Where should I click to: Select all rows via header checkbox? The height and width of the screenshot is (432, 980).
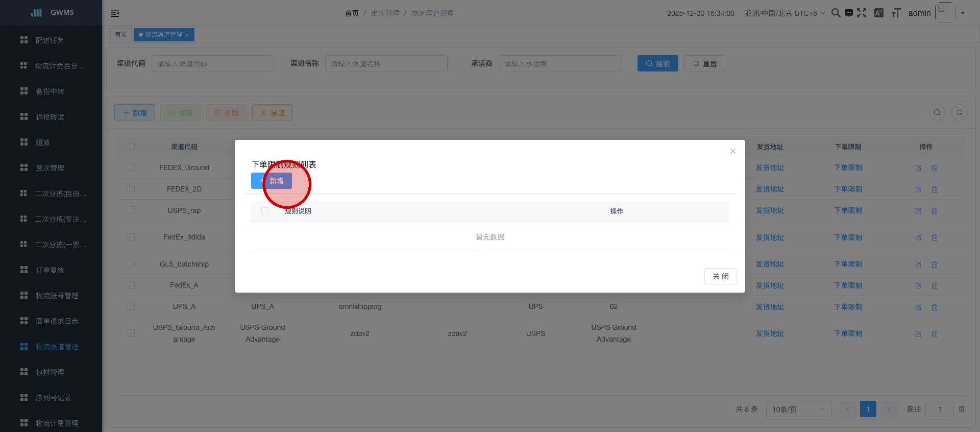131,147
